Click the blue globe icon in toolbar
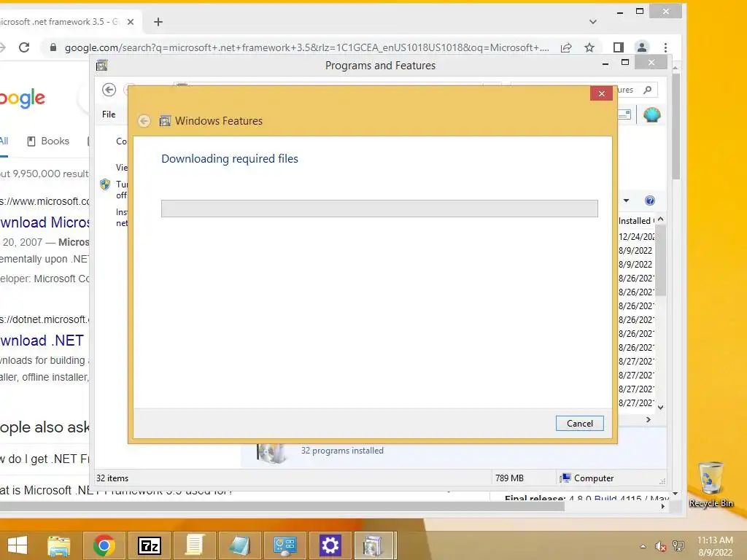 point(651,114)
